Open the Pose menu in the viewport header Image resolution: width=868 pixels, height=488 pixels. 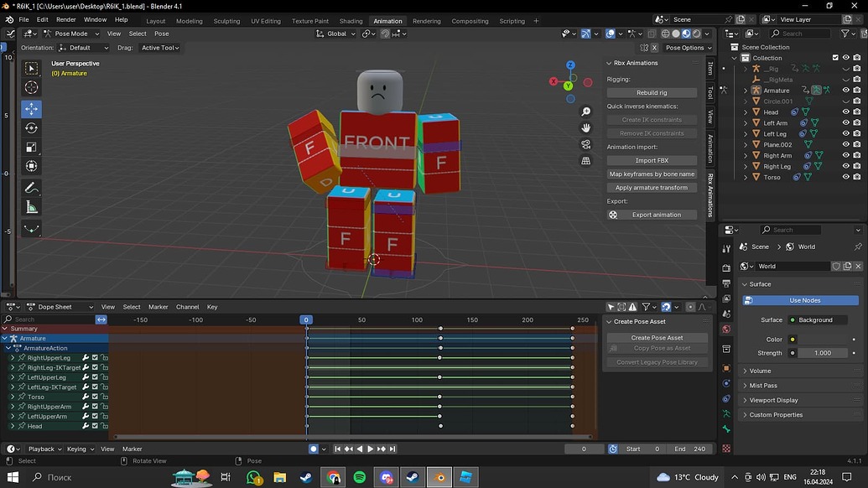pos(161,34)
